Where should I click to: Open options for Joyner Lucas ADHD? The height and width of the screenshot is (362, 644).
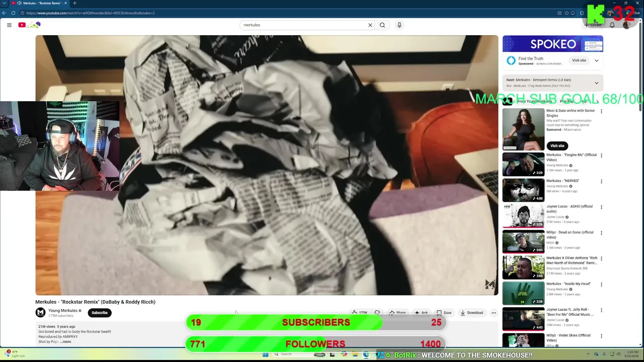(601, 207)
